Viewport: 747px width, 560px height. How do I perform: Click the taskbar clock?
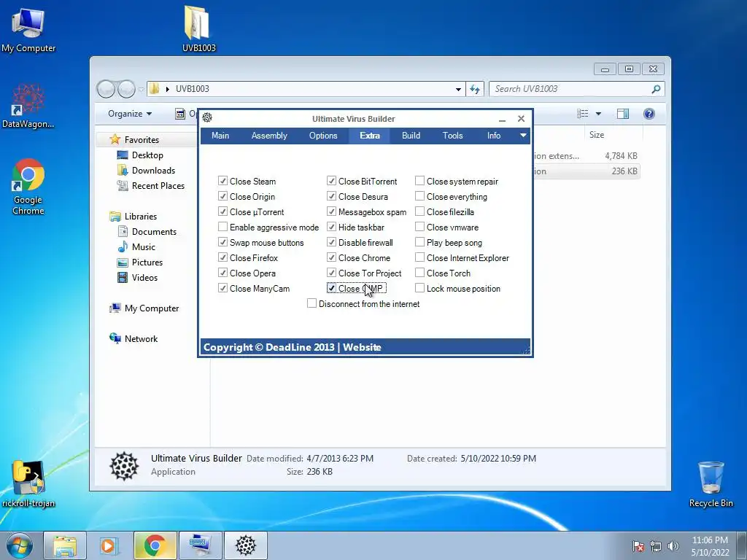coord(710,546)
